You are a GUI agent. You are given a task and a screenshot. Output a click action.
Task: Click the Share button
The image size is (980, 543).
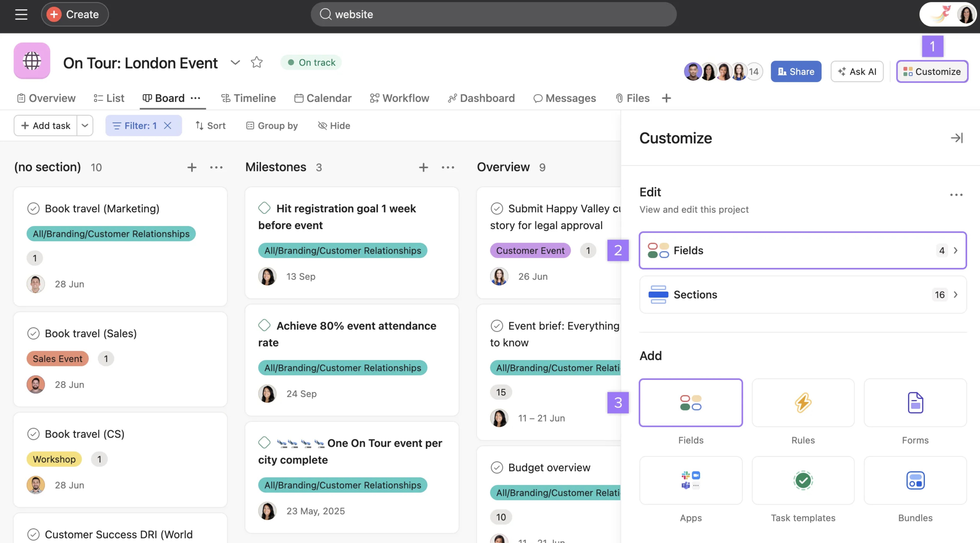[796, 72]
